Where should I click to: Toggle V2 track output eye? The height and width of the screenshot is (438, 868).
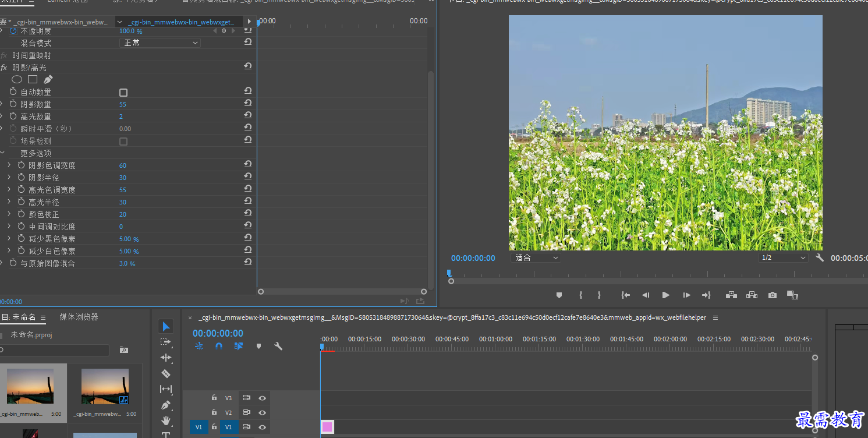(x=263, y=413)
